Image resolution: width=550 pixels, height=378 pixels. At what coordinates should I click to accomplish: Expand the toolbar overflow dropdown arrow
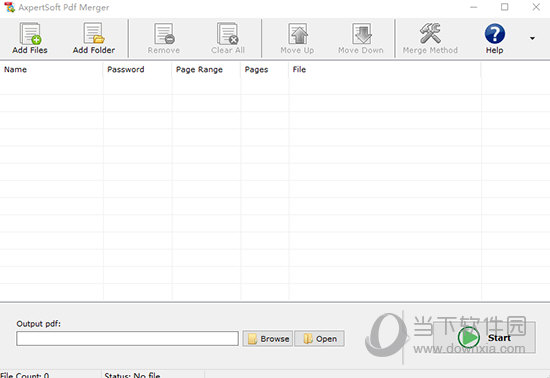[532, 38]
